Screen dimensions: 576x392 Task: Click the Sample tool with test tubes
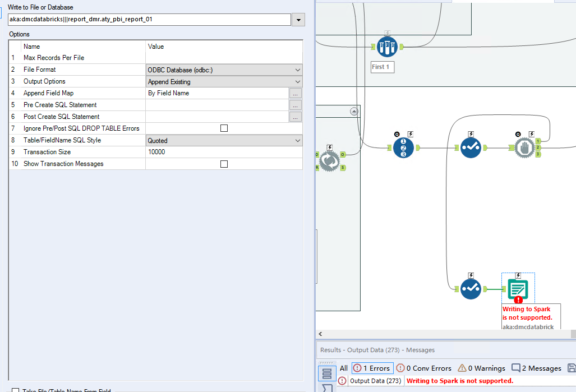(386, 47)
